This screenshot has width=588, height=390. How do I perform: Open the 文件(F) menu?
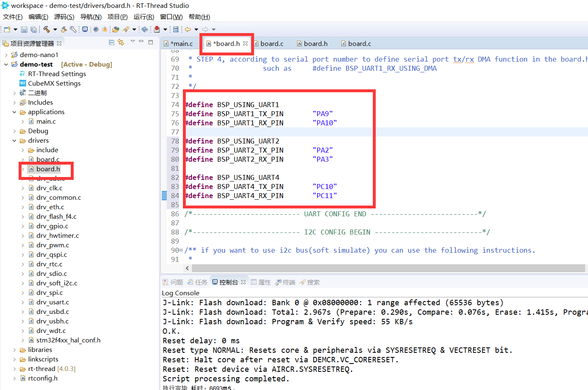click(13, 17)
